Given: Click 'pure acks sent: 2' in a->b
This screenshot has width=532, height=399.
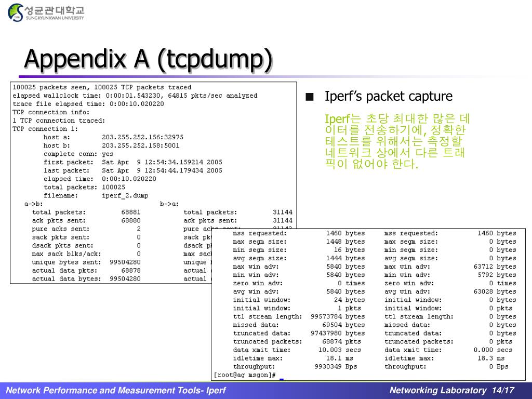Looking at the screenshot, I should coord(86,229).
